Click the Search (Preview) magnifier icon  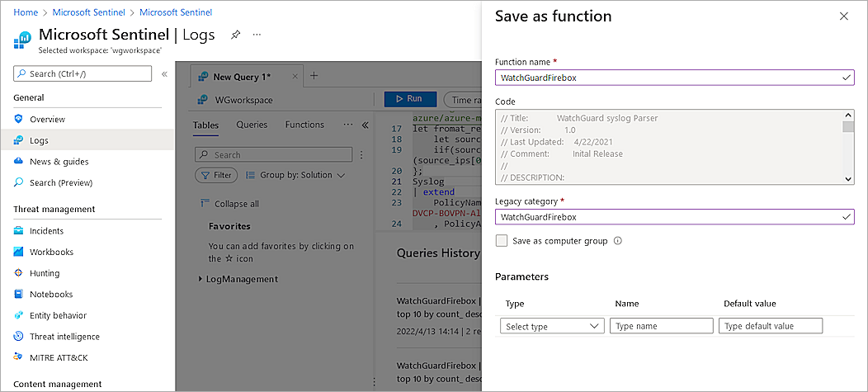coord(19,182)
